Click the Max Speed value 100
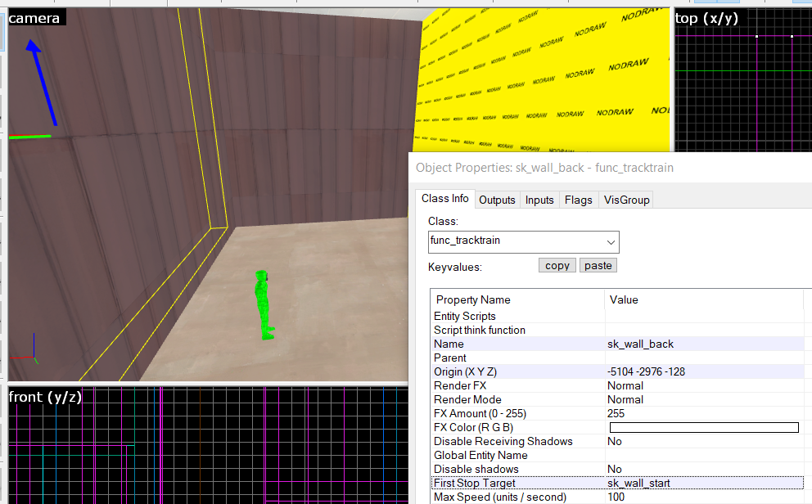The height and width of the screenshot is (504, 812). coord(616,497)
